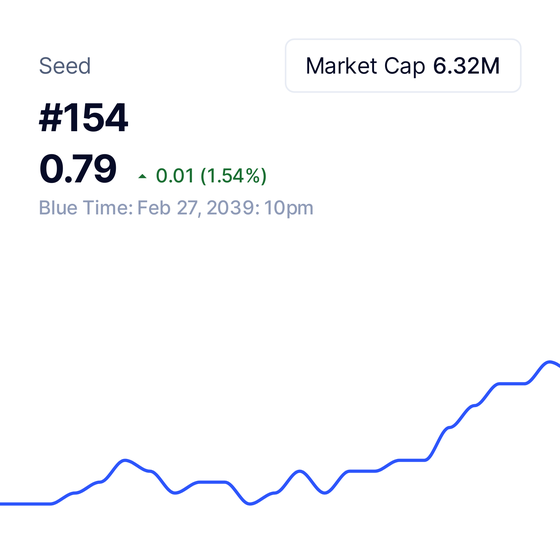Click the second small peak in chart middle

(299, 472)
